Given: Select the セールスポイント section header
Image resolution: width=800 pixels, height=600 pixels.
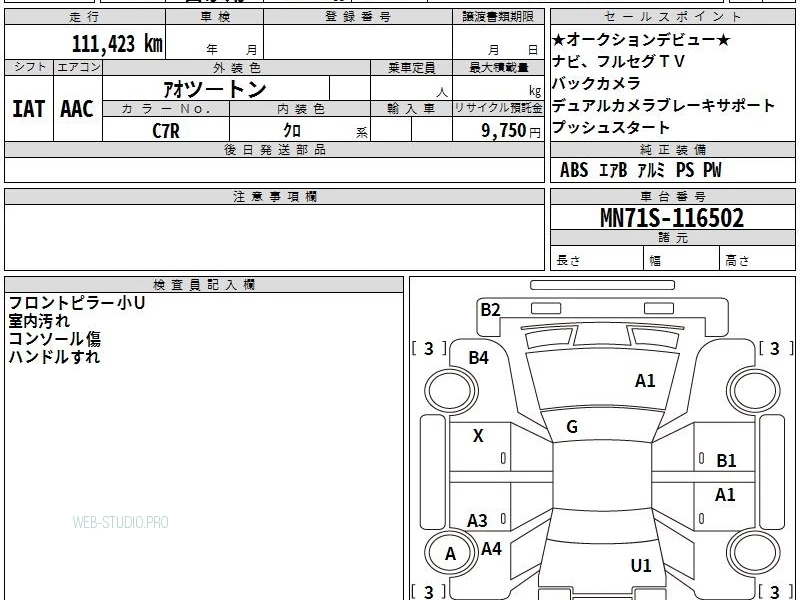Looking at the screenshot, I should (x=672, y=17).
